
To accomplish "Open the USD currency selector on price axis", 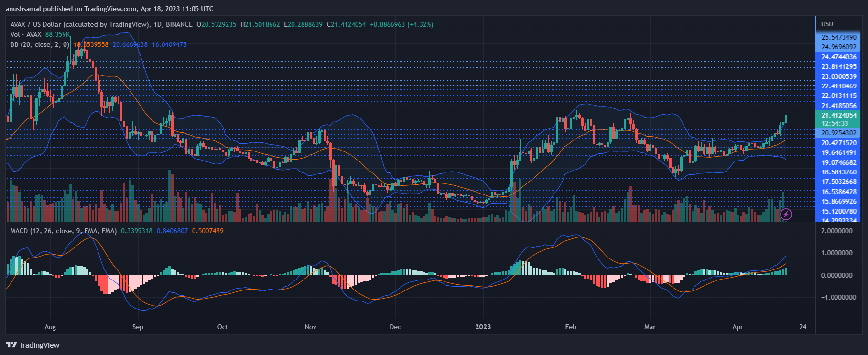I will 827,24.
